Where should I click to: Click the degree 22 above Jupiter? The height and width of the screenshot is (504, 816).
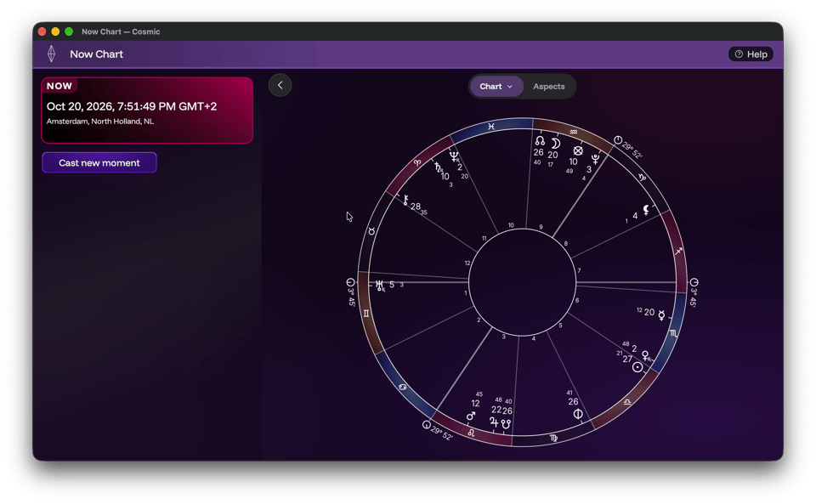click(x=496, y=410)
